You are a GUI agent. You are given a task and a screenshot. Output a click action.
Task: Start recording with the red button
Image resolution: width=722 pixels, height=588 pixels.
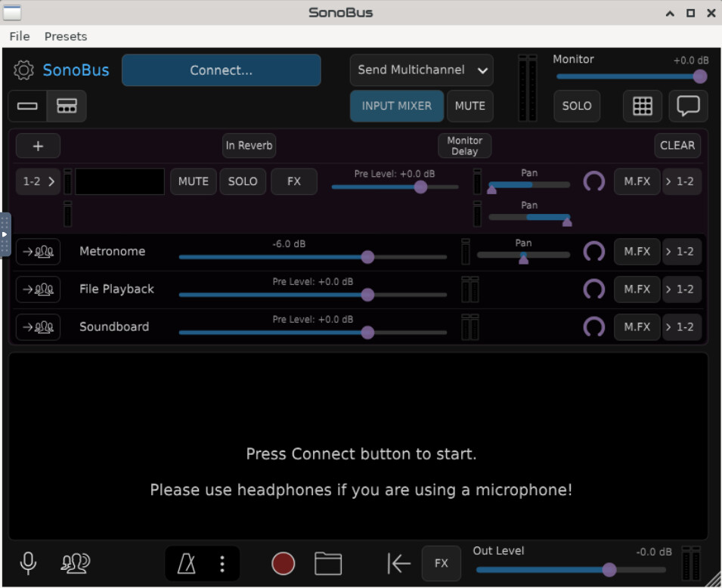coord(284,564)
